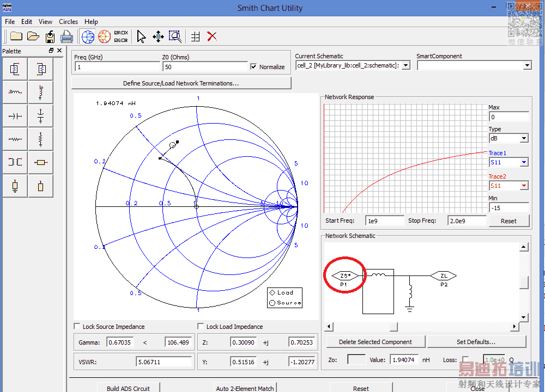This screenshot has width=545, height=392.
Task: Open the Trace1 S11 dropdown
Action: click(524, 162)
